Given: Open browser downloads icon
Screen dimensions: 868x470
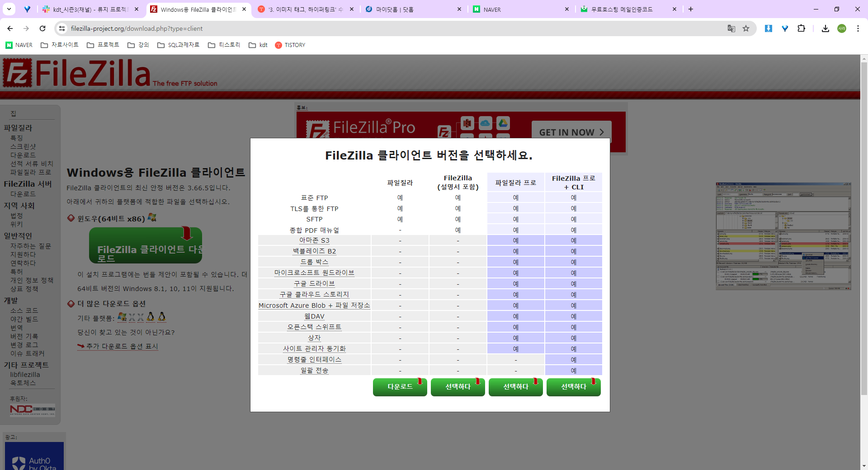Looking at the screenshot, I should 825,28.
